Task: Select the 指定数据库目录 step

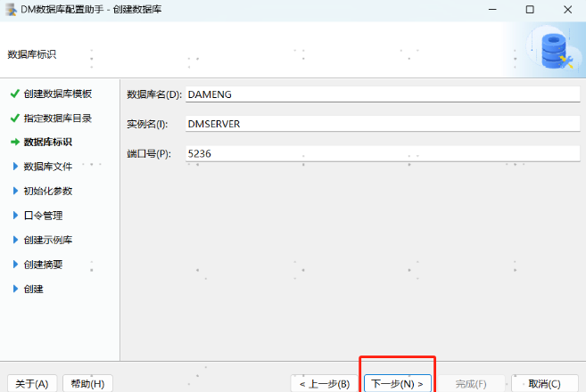Action: point(58,118)
